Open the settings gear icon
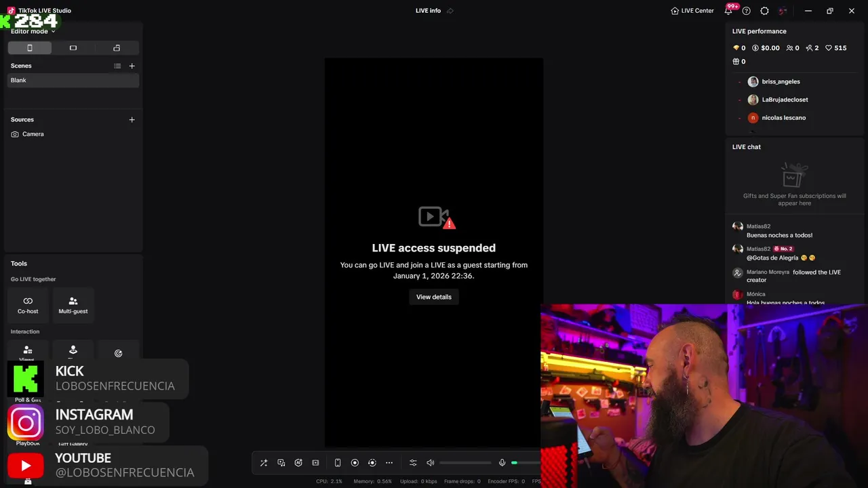The image size is (868, 488). (x=765, y=11)
